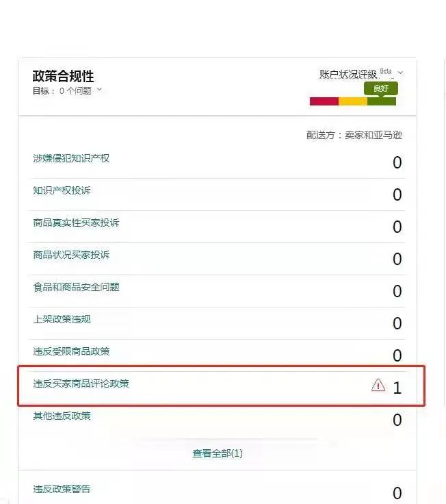Viewport: 446px width, 504px height.
Task: Click the green segment of rating bar
Action: pos(382,101)
